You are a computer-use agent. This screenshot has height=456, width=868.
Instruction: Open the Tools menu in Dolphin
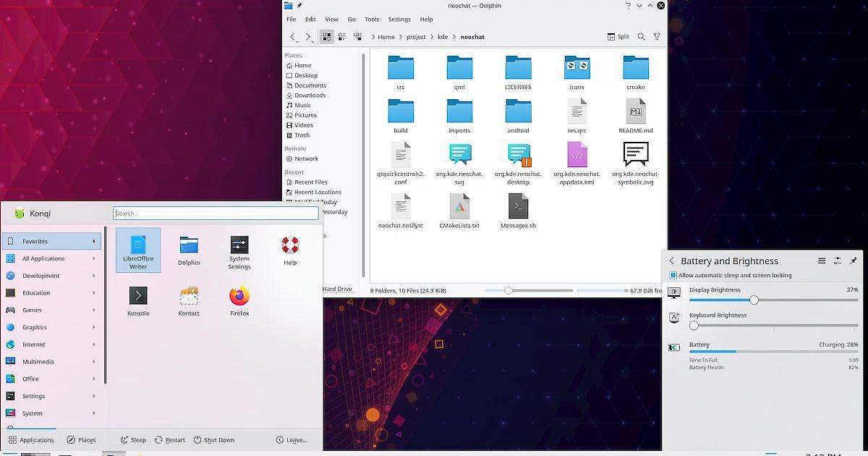[x=372, y=20]
